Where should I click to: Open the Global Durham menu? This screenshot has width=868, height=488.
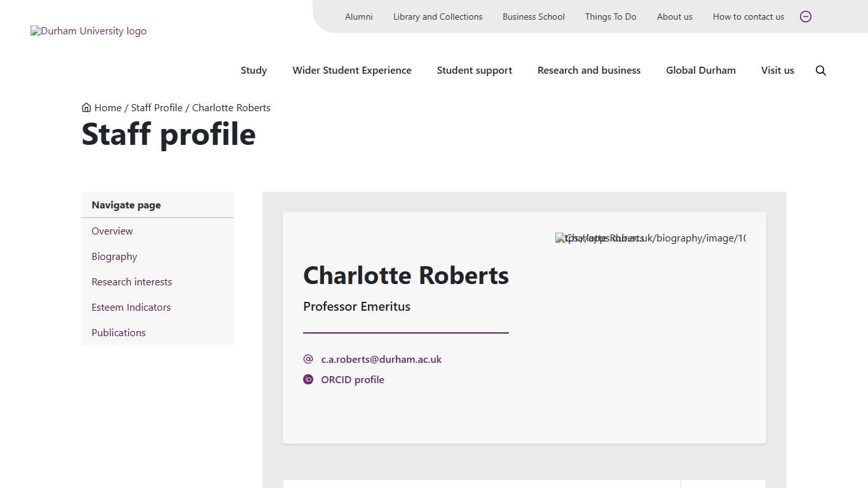tap(701, 71)
